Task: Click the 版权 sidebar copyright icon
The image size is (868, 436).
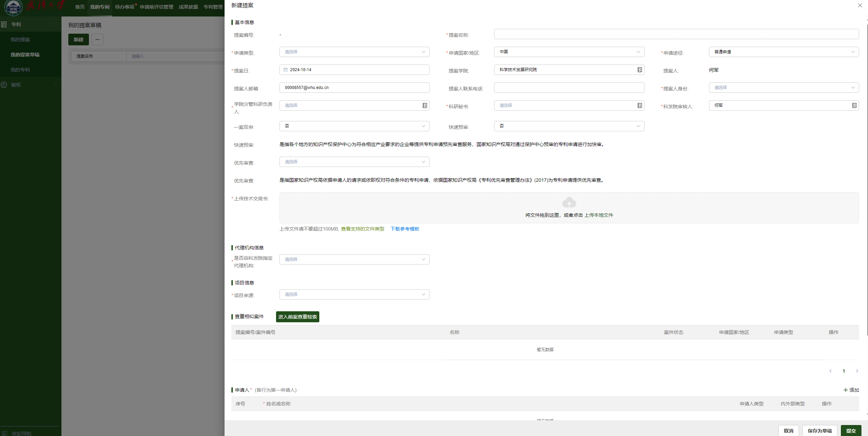Action: [4, 85]
